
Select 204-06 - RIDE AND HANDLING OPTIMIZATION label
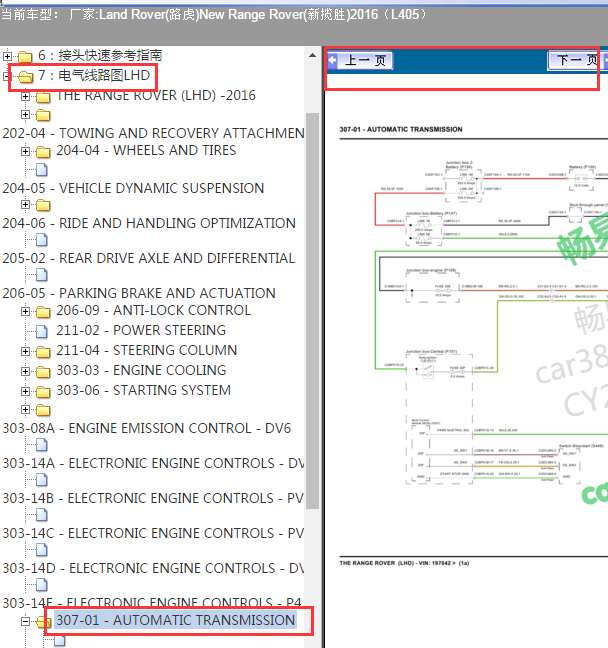149,223
